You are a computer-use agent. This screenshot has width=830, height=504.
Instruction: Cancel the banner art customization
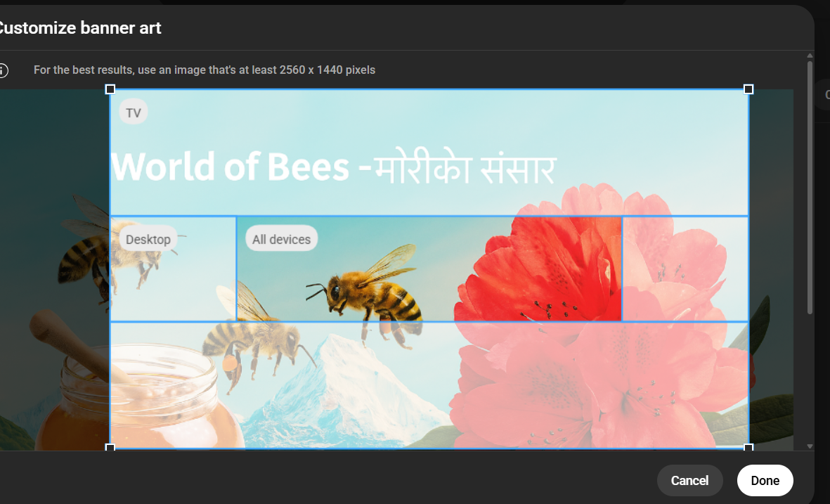pyautogui.click(x=689, y=480)
